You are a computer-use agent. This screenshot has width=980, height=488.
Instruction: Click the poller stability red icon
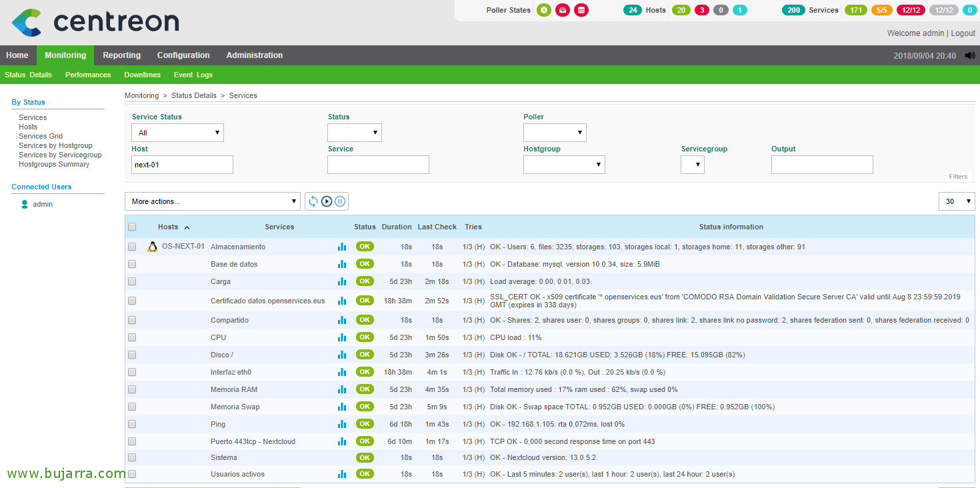coord(563,10)
